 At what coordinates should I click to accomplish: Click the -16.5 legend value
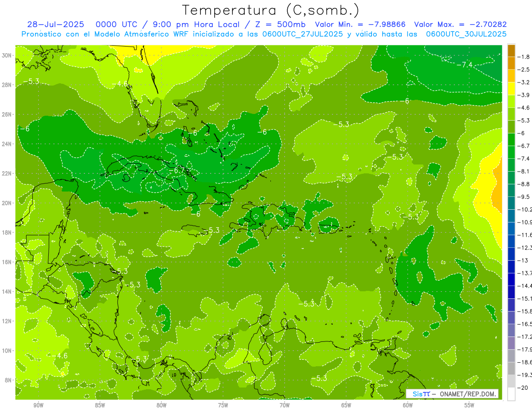click(525, 324)
